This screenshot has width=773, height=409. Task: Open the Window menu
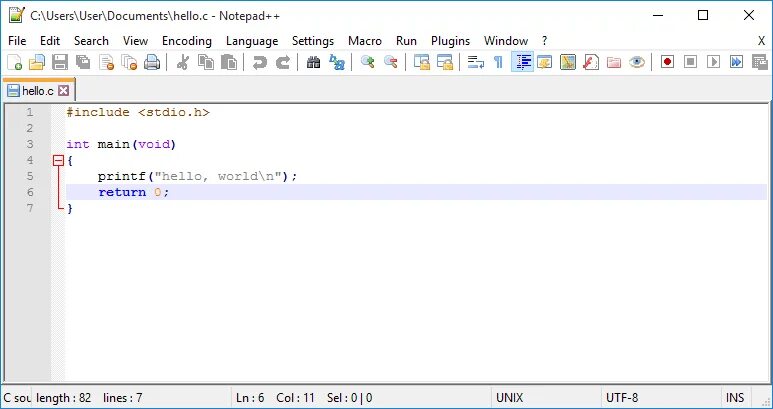(506, 41)
